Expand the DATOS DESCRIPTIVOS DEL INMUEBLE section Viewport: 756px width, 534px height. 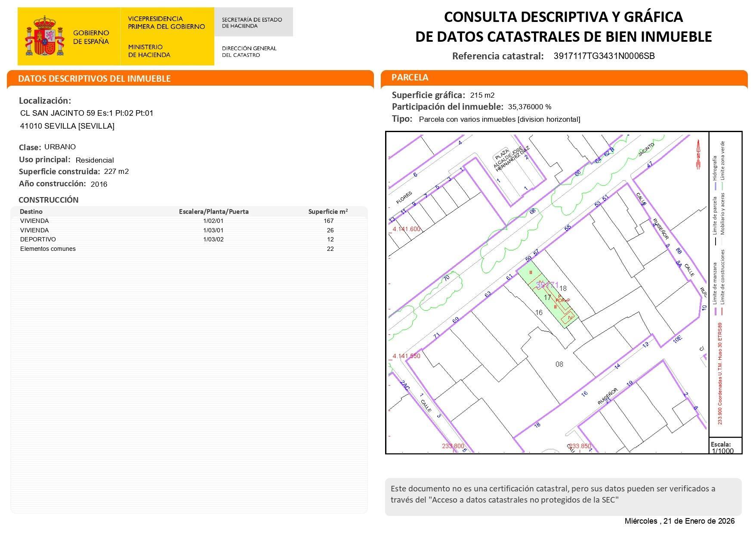click(x=94, y=79)
